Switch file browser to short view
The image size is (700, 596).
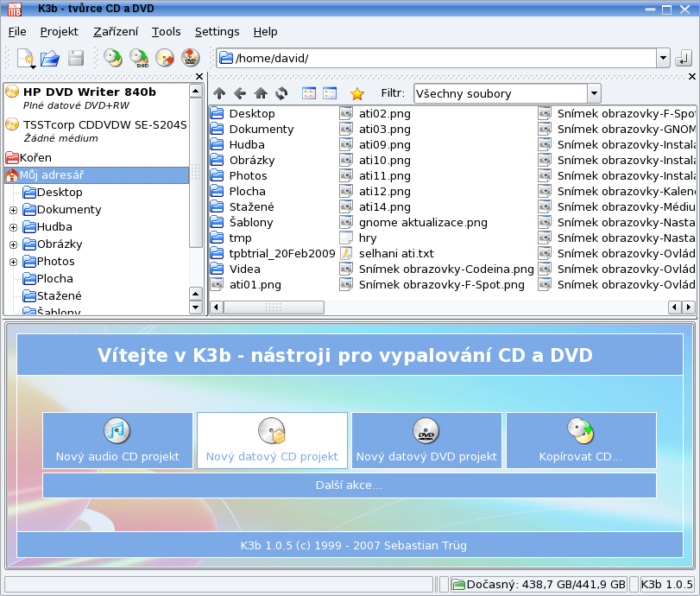[309, 93]
